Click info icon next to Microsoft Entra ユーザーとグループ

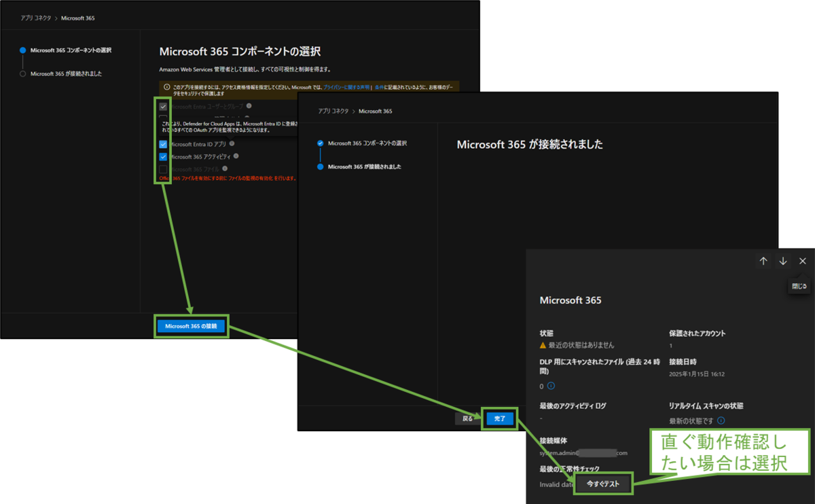(x=249, y=106)
